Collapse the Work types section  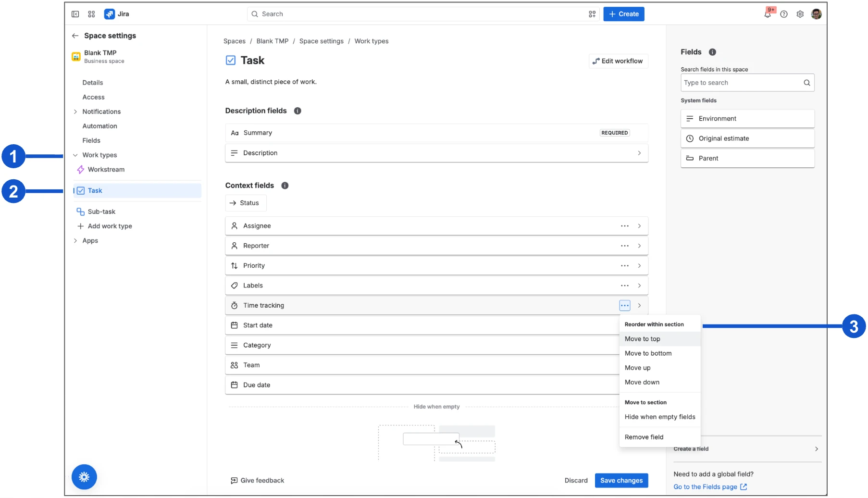[75, 155]
